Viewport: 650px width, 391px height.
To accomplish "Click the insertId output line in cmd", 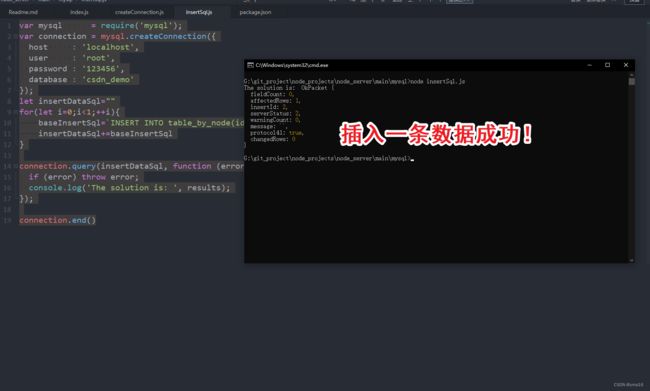I will point(269,107).
